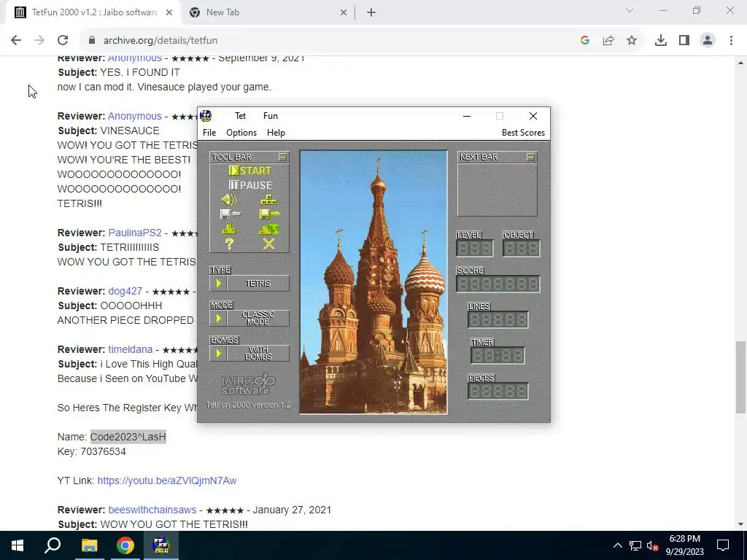Open File Explorer from taskbar
Screen dimensions: 747x560
coord(89,545)
